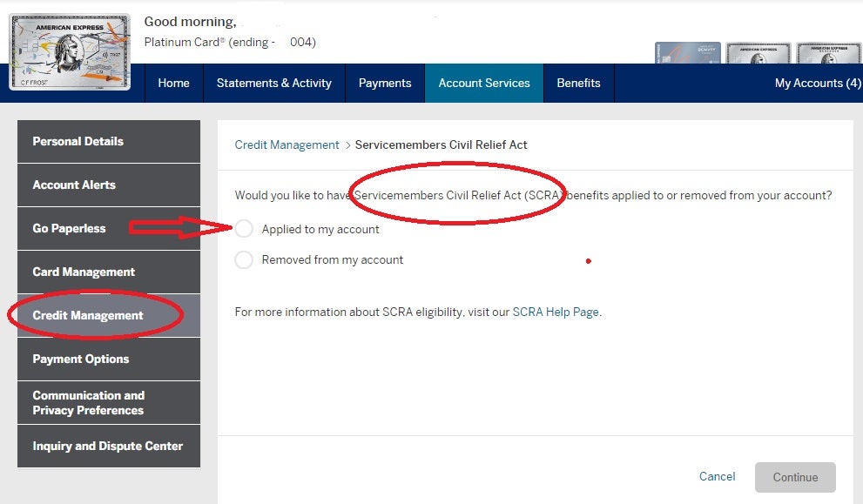Go to the Payments tab
863x504 pixels.
[385, 83]
